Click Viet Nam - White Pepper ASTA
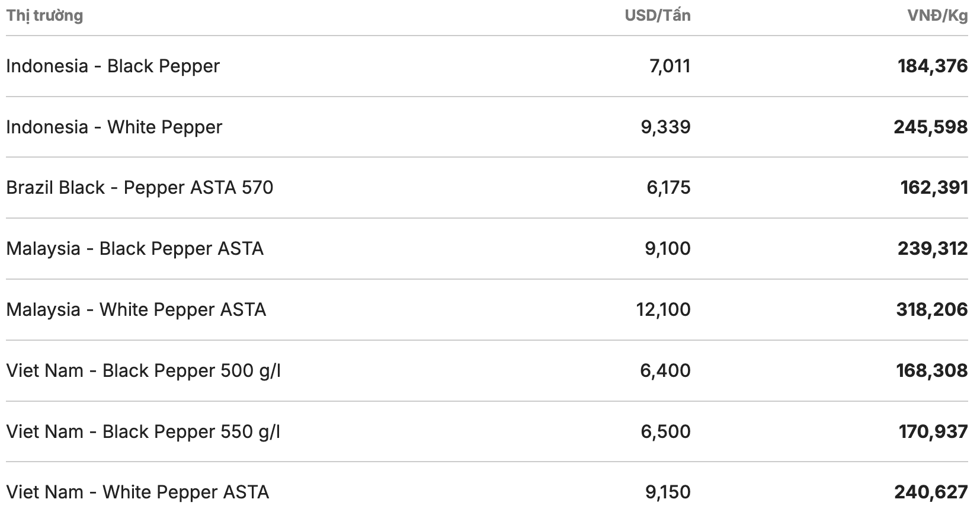 137,492
